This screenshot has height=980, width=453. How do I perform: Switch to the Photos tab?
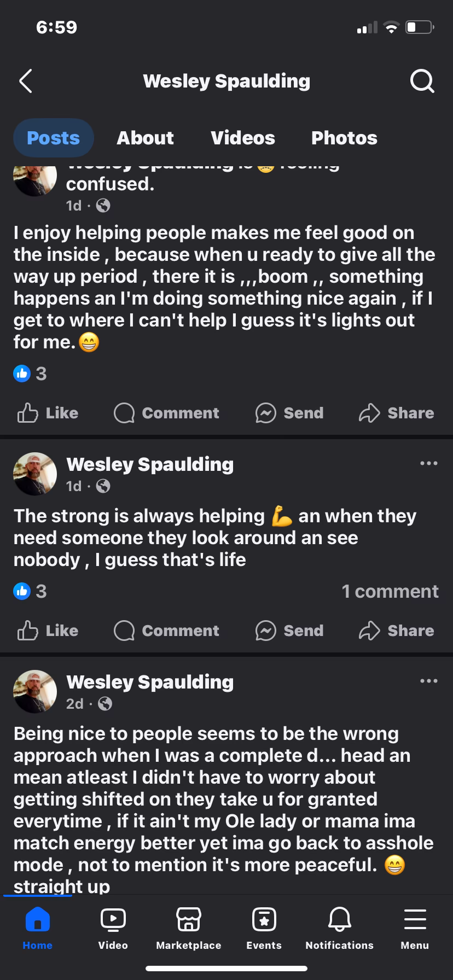344,138
